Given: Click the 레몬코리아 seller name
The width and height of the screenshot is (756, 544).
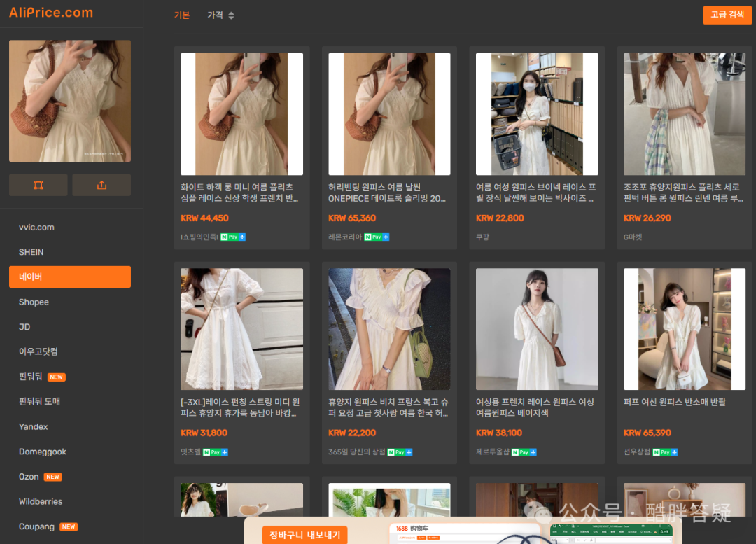Looking at the screenshot, I should point(345,237).
